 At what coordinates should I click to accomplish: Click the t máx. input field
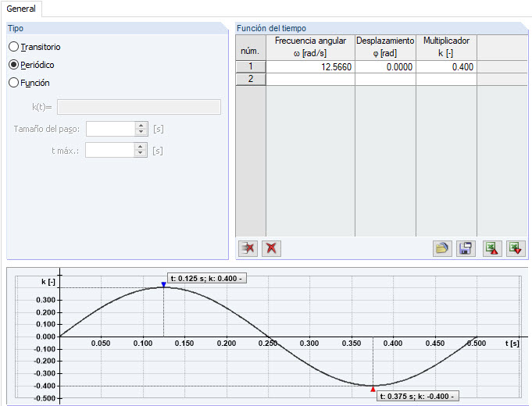110,150
